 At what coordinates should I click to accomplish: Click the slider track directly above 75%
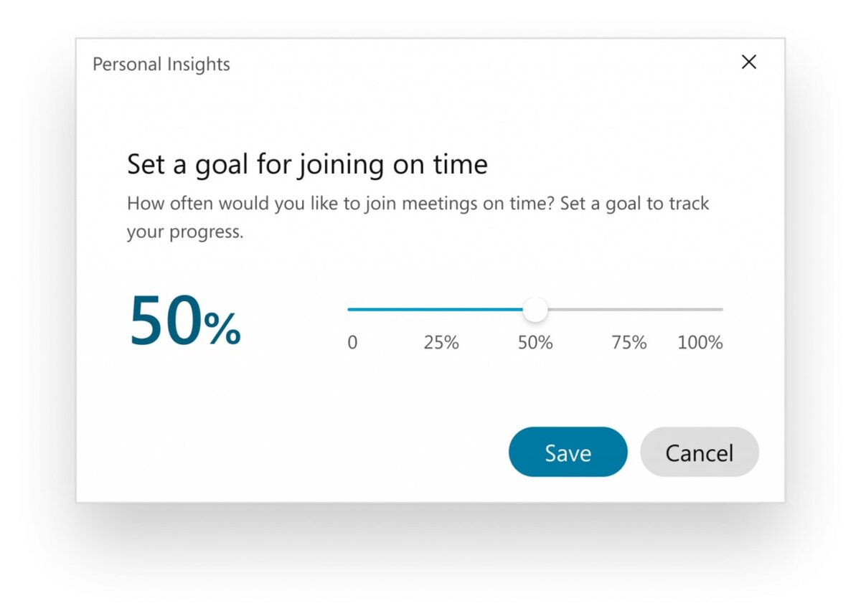[629, 310]
